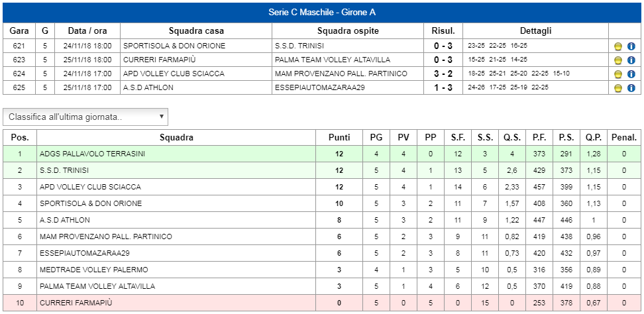
Task: Open info icon for match 624
Action: [631, 74]
